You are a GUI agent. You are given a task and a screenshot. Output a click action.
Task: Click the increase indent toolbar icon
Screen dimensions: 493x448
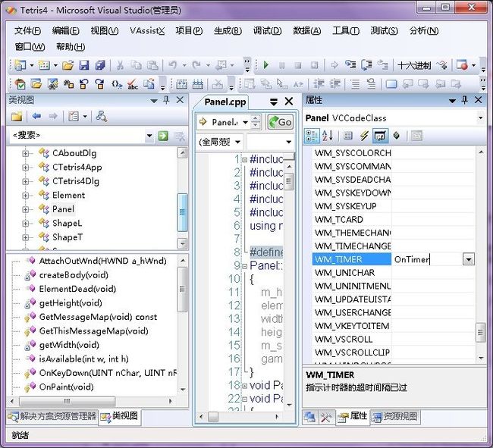pos(335,84)
